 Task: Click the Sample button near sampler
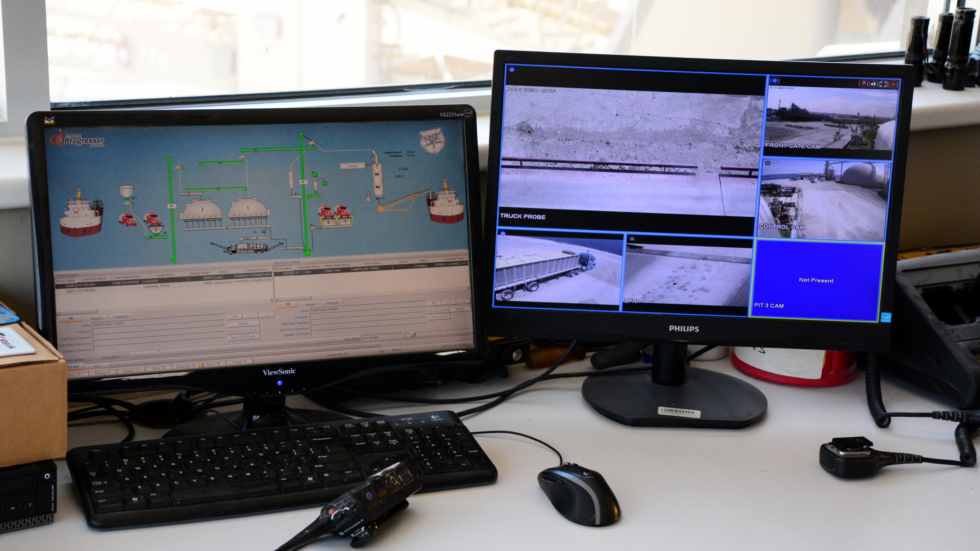tap(353, 166)
